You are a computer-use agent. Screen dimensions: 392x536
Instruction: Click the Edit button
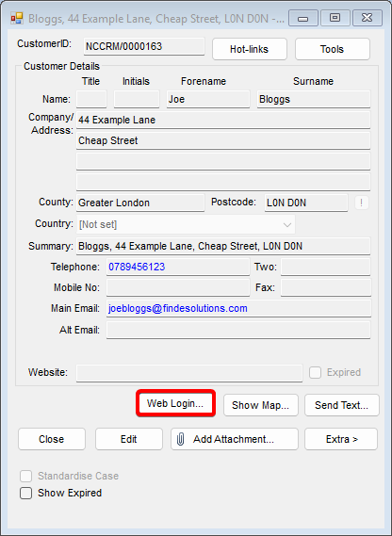coord(129,439)
